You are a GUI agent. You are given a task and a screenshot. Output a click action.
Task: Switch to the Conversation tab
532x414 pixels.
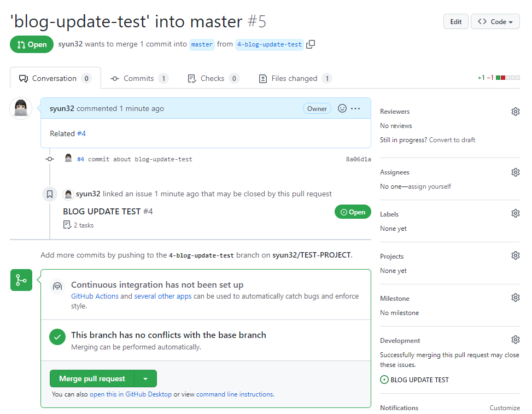[x=55, y=78]
